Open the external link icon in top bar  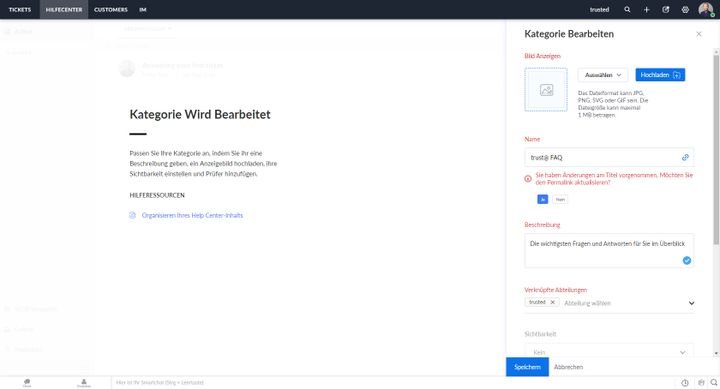tap(665, 10)
